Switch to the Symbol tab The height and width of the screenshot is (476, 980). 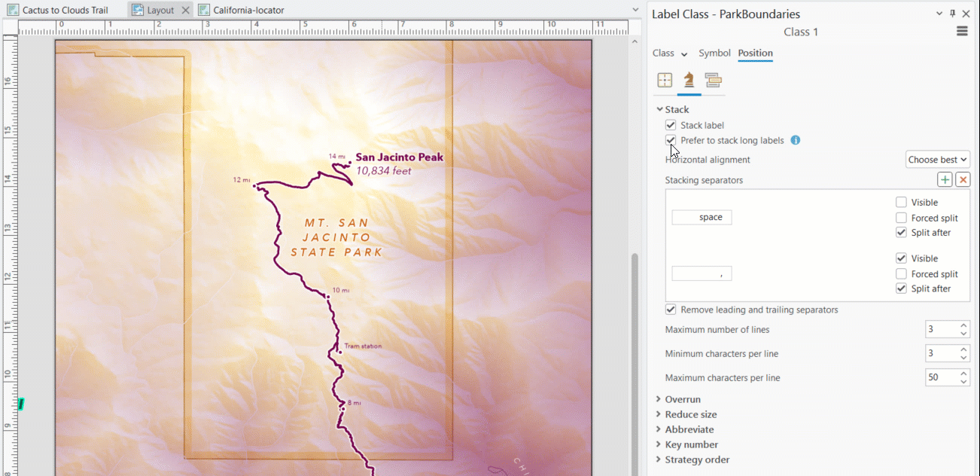714,53
